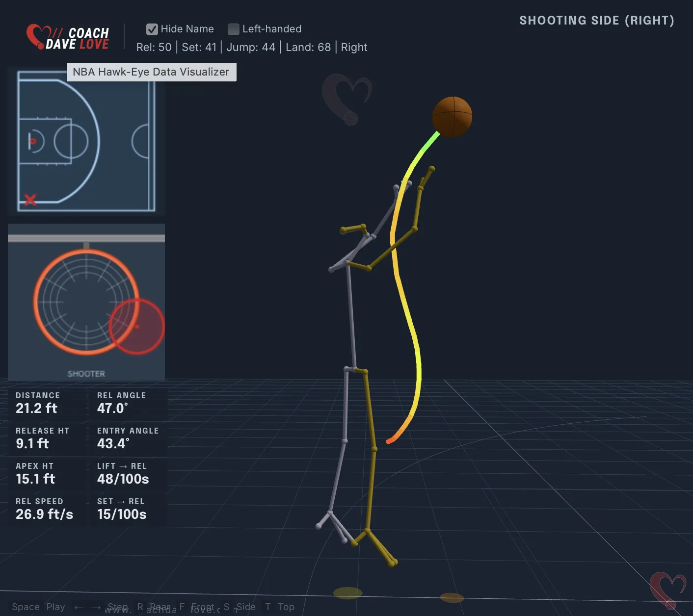Click the Play control in the shortcut bar
This screenshot has height=616, width=693.
click(x=55, y=607)
